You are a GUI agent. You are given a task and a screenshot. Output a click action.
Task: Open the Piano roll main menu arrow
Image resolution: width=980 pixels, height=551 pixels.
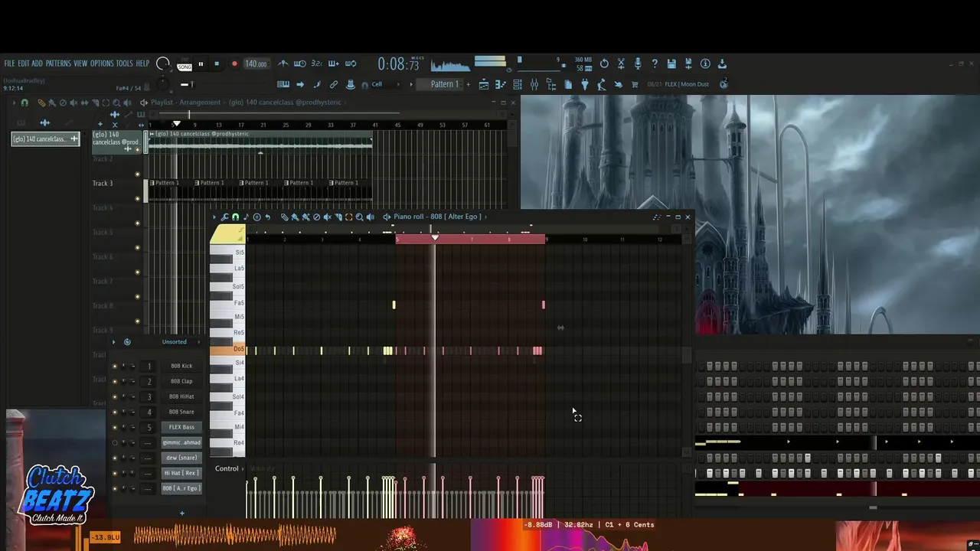click(214, 217)
